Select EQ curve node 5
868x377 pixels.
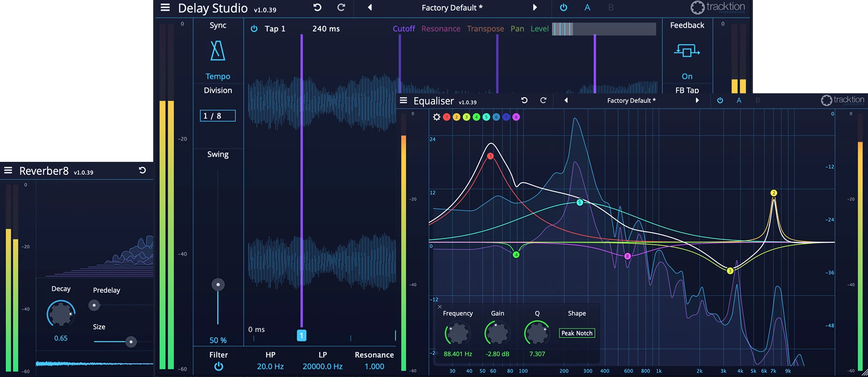coord(580,202)
